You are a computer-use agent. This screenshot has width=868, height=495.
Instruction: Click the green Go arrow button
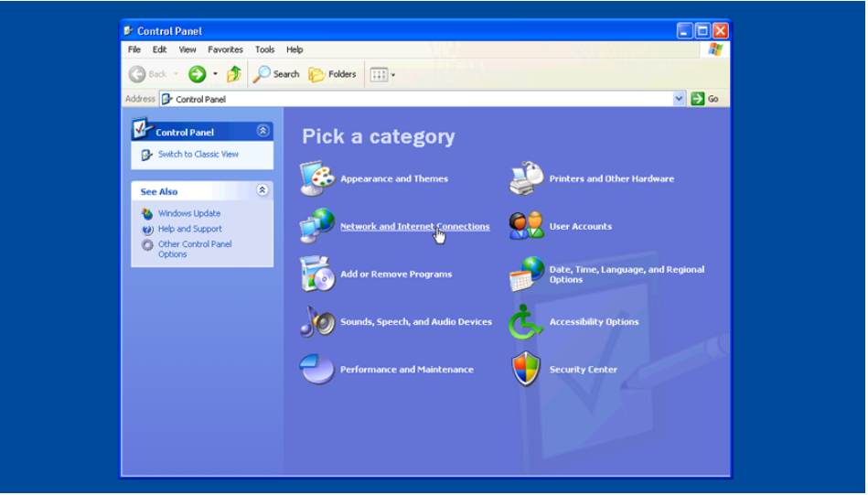click(x=698, y=99)
